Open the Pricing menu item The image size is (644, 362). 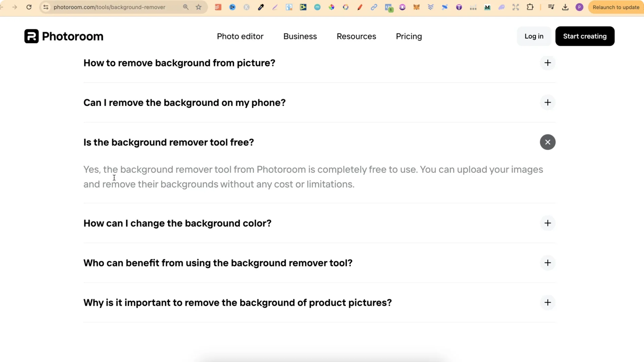409,36
